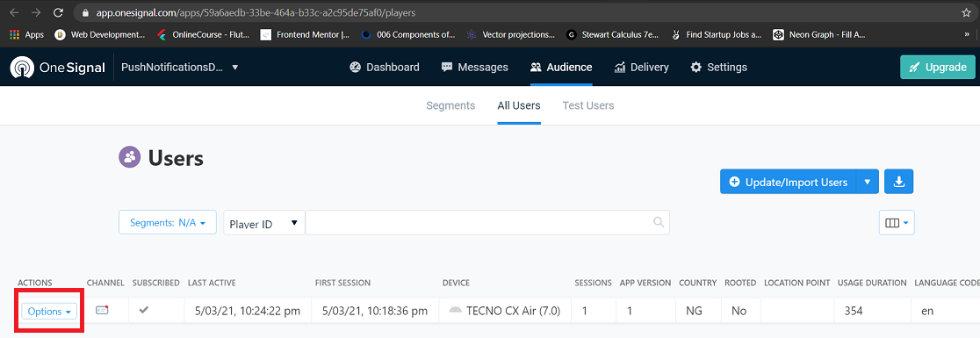980x338 pixels.
Task: Click Update/Import Users button
Action: coord(788,182)
